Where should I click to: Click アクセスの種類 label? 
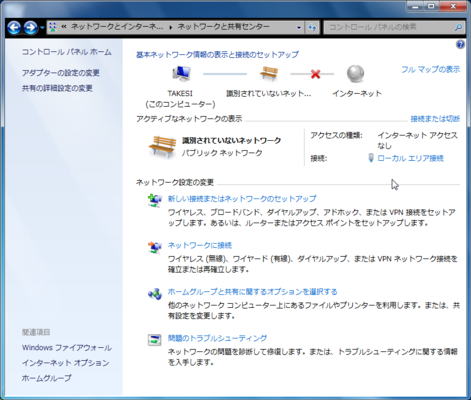[x=336, y=135]
